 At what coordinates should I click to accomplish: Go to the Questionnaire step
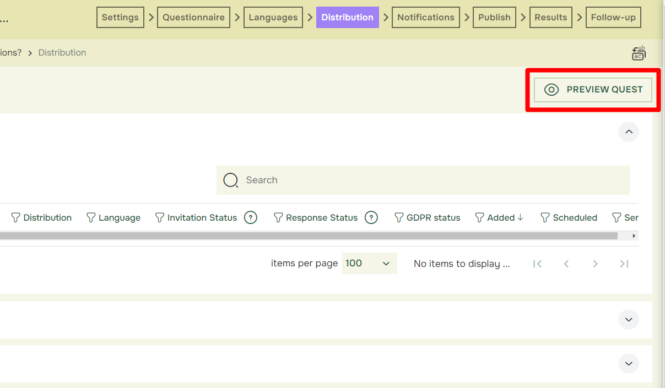pyautogui.click(x=193, y=17)
